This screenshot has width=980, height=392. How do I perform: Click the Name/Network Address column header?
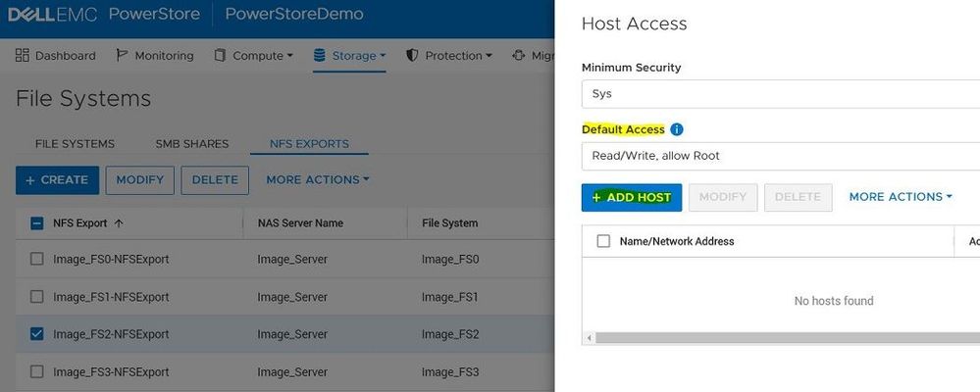pyautogui.click(x=677, y=241)
